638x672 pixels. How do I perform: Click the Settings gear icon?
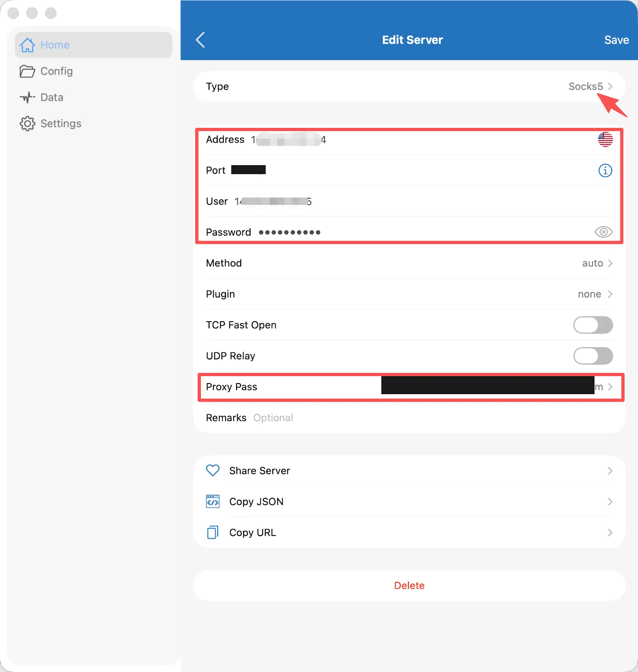(27, 123)
